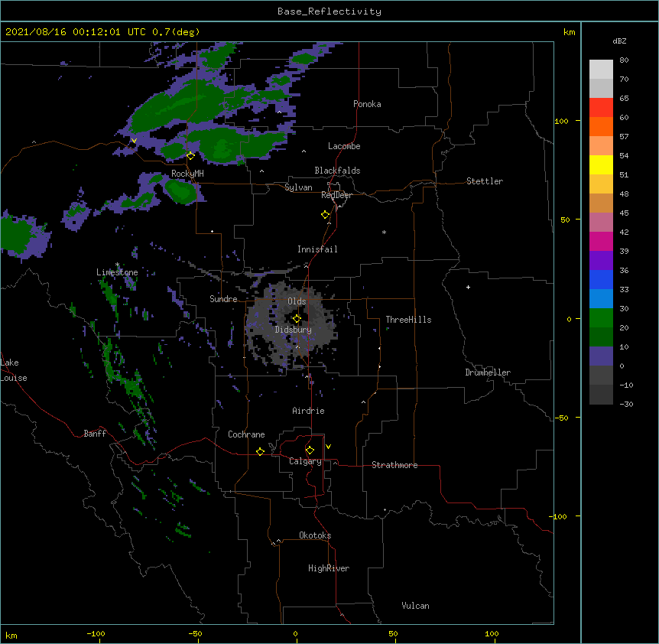Screen dimensions: 659x644
Task: Click the Innisfail town label
Action: [x=317, y=249]
